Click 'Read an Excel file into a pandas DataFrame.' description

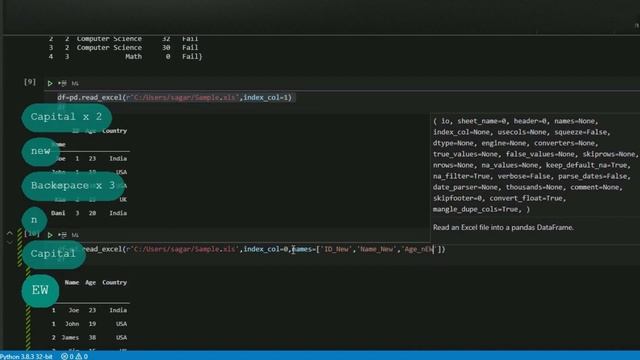coord(503,227)
